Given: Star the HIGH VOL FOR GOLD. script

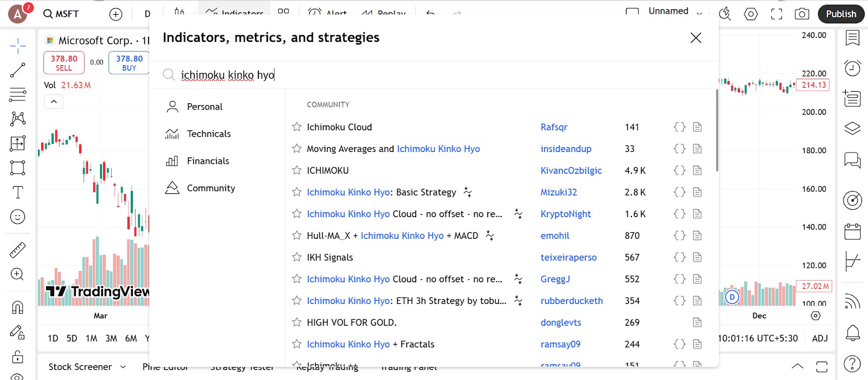Looking at the screenshot, I should [x=297, y=322].
